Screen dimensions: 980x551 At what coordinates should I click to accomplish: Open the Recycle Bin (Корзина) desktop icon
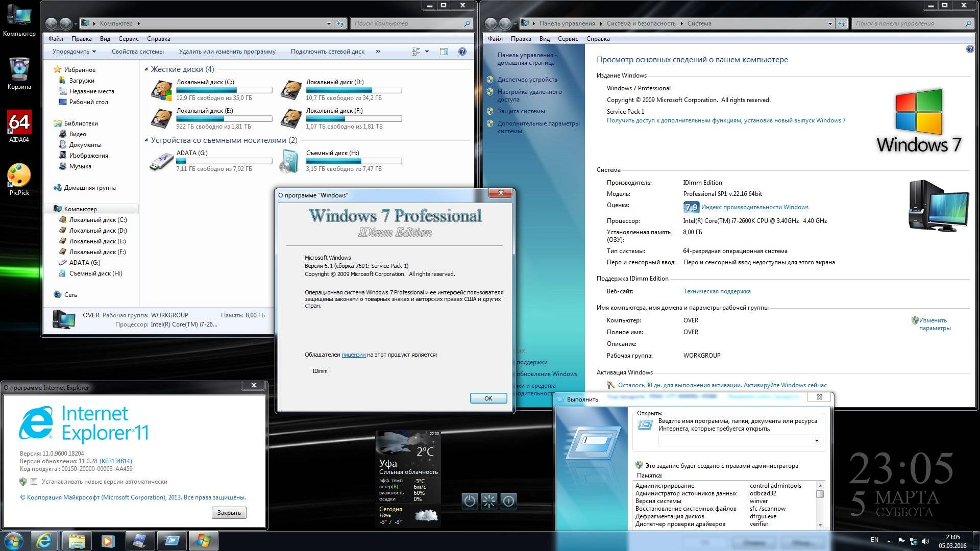[19, 73]
